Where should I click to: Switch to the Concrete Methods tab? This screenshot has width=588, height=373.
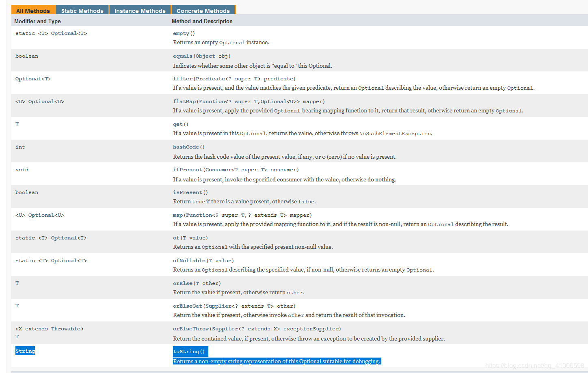203,11
